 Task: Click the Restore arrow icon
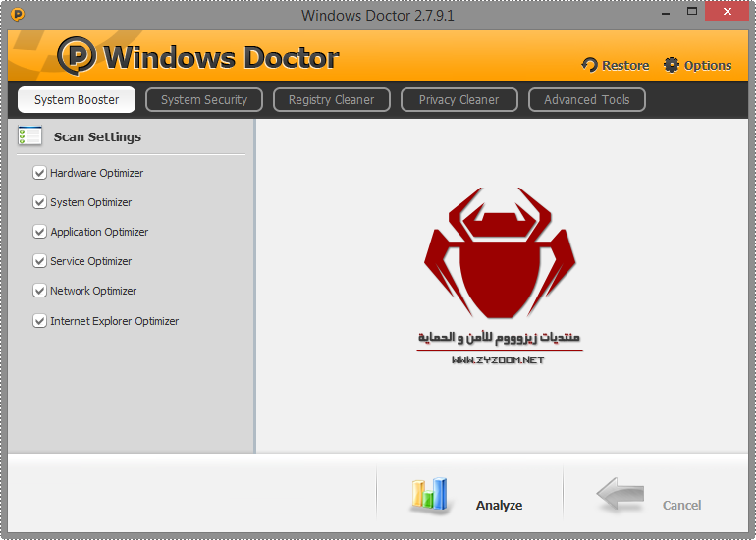tap(589, 65)
